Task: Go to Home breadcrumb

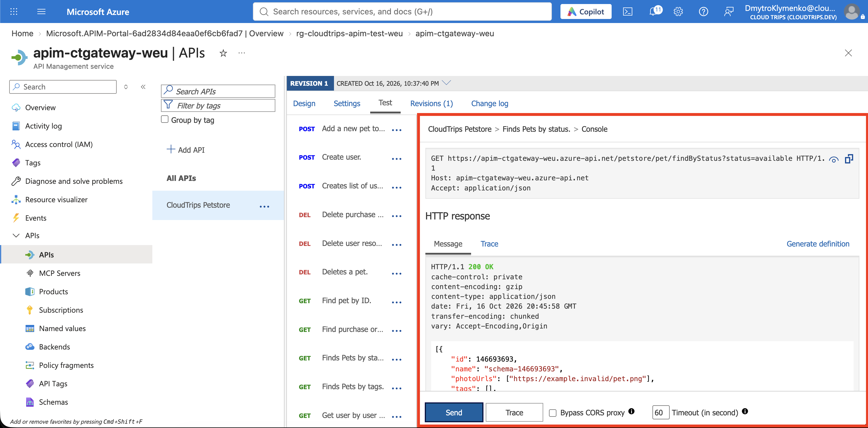Action: point(22,33)
